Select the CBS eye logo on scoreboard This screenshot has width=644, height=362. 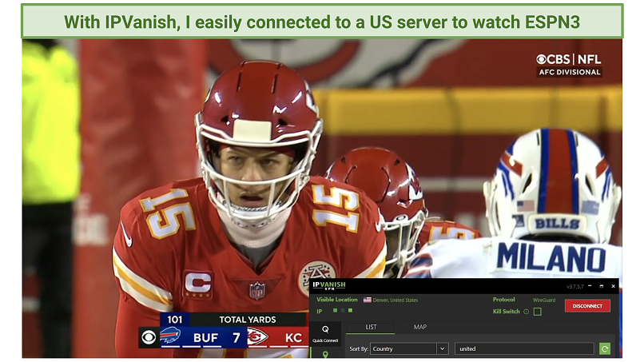[149, 337]
